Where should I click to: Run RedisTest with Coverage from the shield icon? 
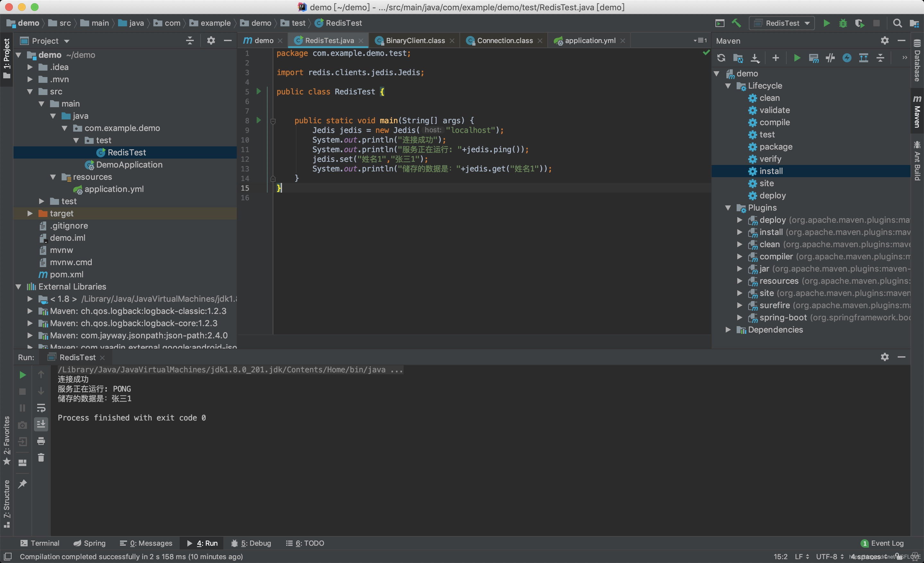[x=860, y=23]
